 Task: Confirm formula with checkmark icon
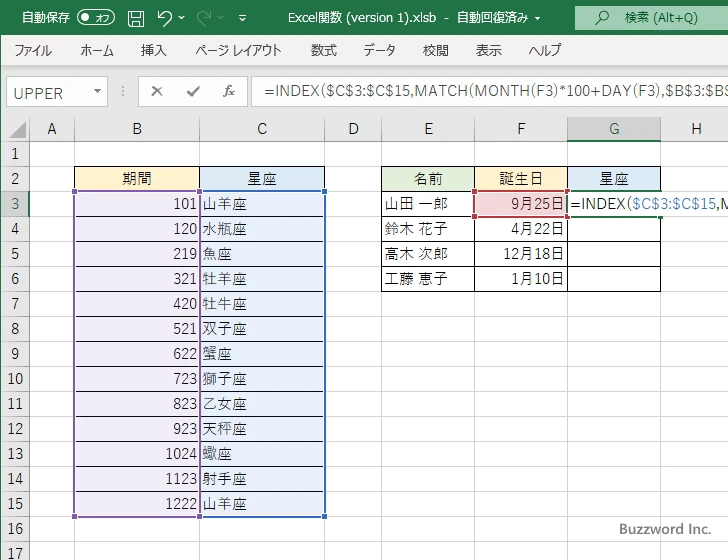[193, 91]
